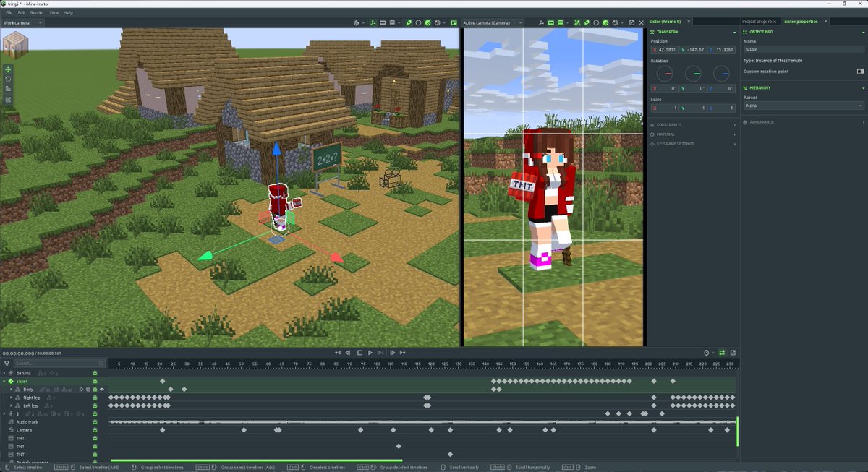Click the timeline export icon
The height and width of the screenshot is (472, 868).
733,353
